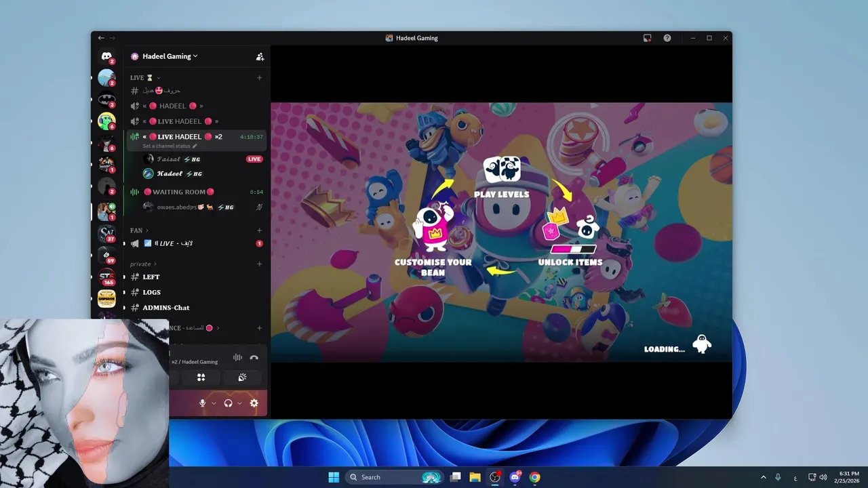
Task: Collapse the LIVE category
Action: [145, 78]
